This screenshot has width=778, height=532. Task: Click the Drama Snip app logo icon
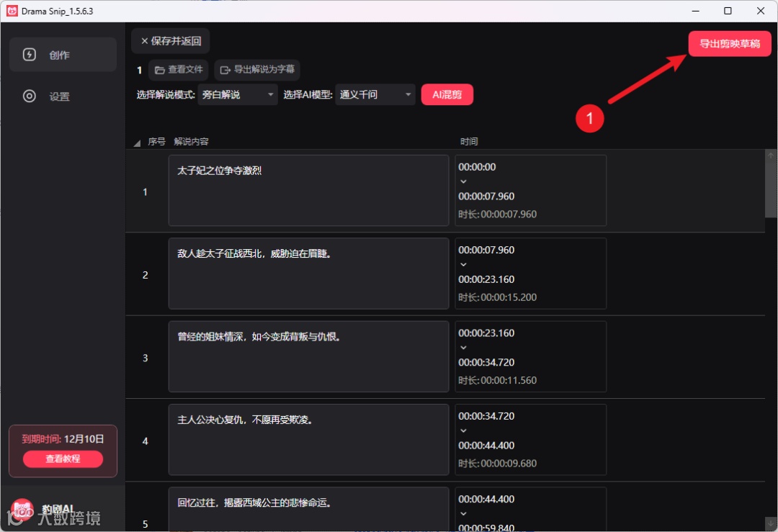(12, 11)
